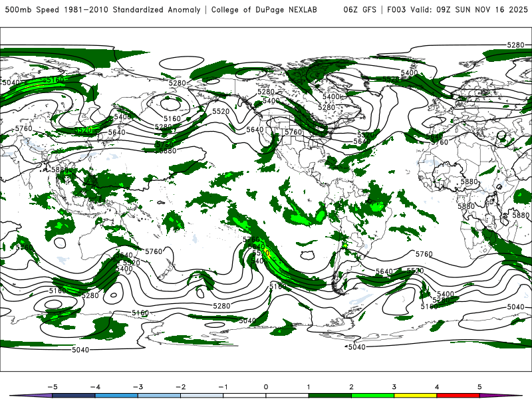Click the '-4' colorbar tick label

point(95,387)
